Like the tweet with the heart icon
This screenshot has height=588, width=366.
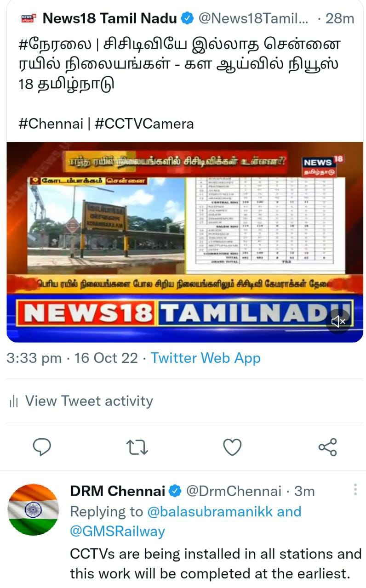coord(232,447)
